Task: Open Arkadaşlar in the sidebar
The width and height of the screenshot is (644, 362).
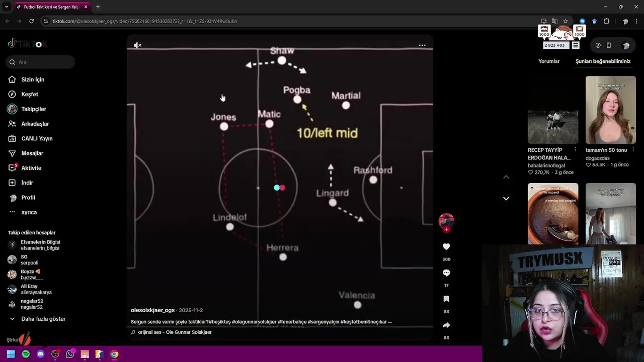Action: click(x=35, y=124)
